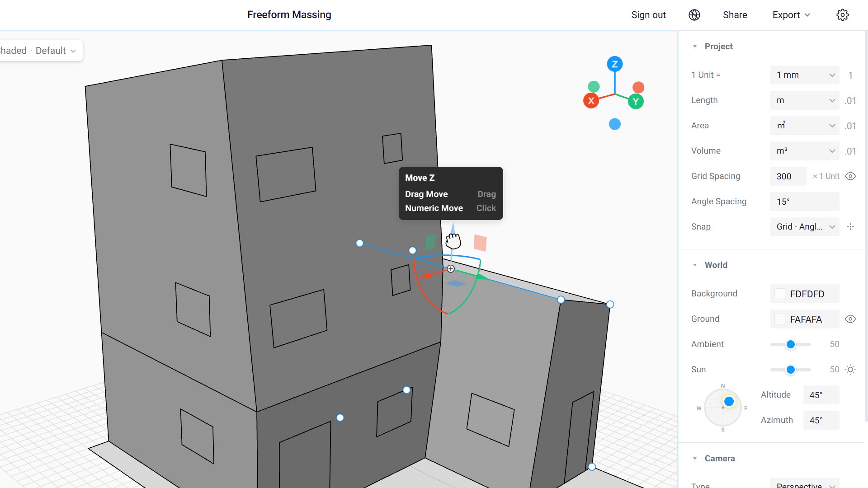Screen dimensions: 868x488
Task: Open the Volume units dropdown
Action: (x=805, y=151)
